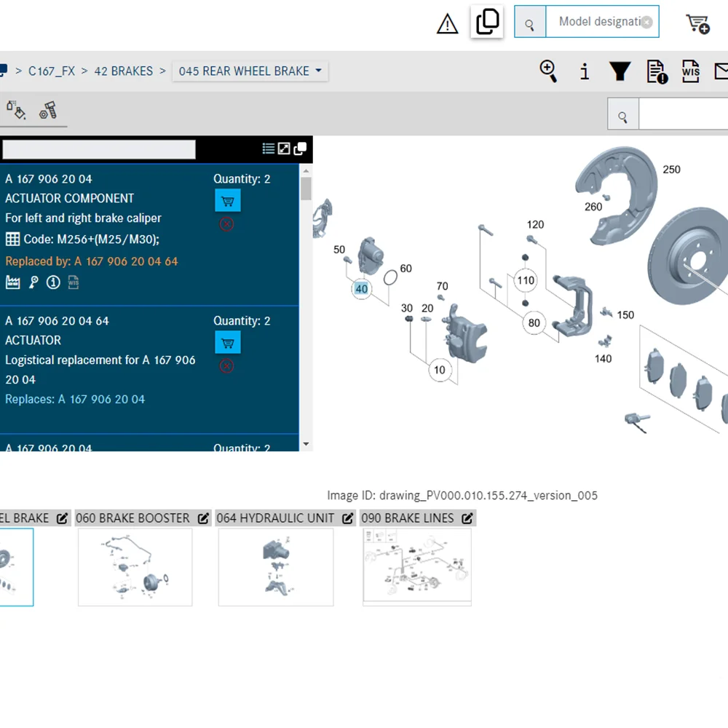Select callout 250 cover plate label
Screen dimensions: 728x728
671,170
